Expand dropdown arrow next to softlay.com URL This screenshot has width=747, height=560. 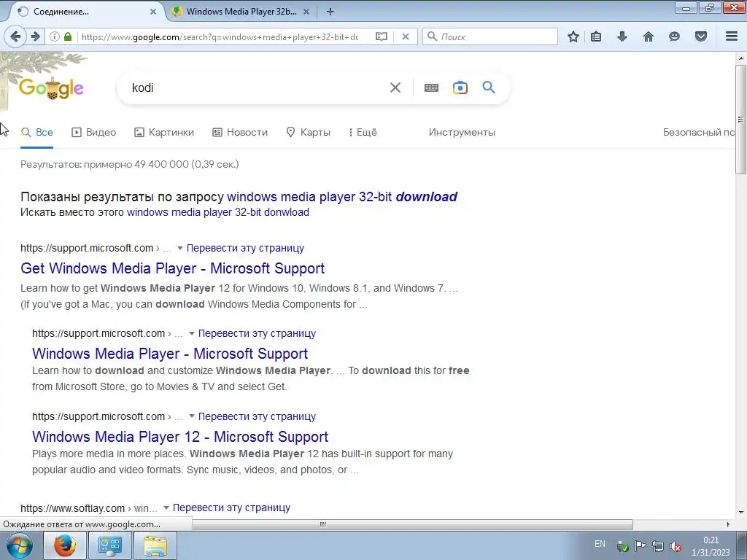click(166, 507)
